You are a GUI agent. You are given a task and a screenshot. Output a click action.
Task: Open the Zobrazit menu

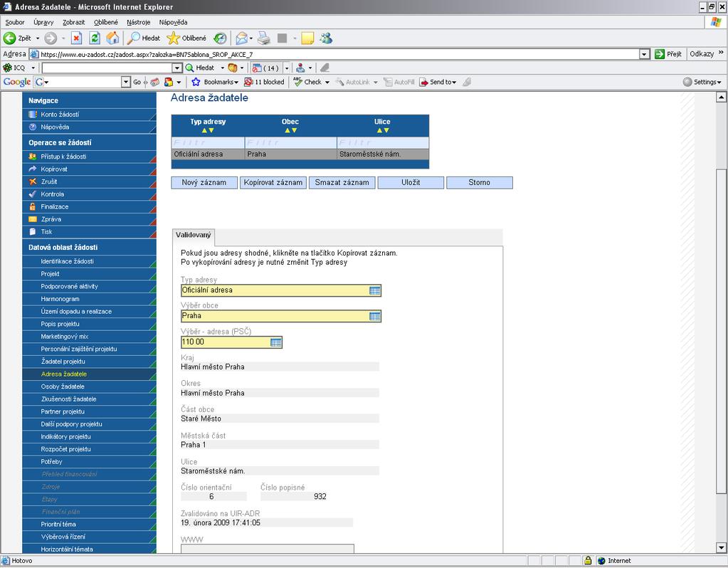[x=74, y=22]
